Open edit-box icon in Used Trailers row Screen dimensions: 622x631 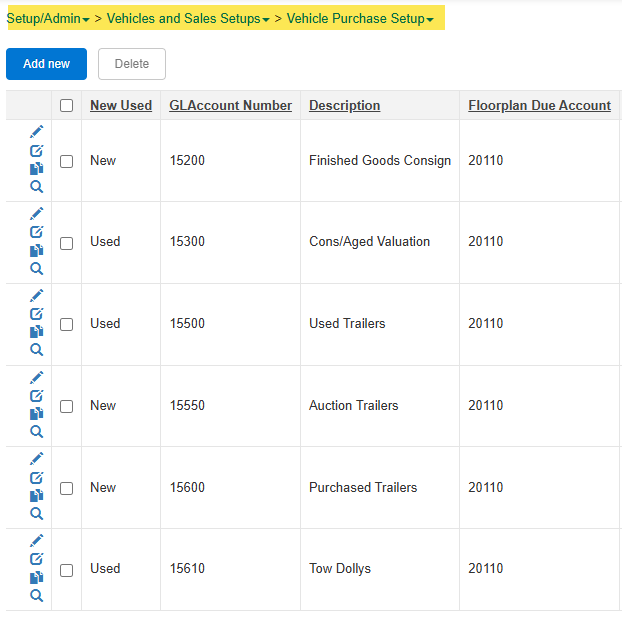[x=37, y=313]
